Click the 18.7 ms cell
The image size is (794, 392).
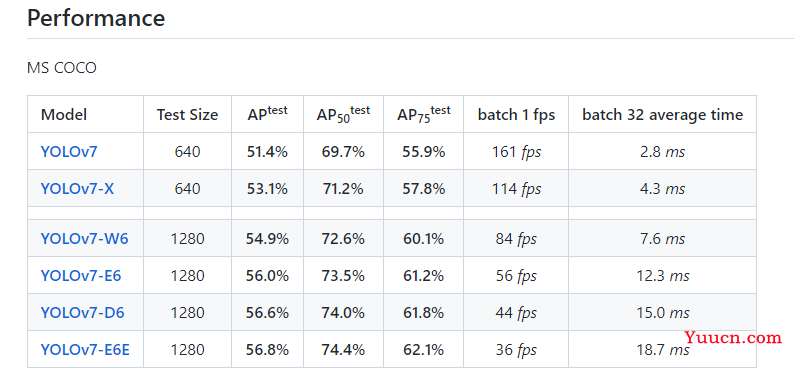click(662, 350)
